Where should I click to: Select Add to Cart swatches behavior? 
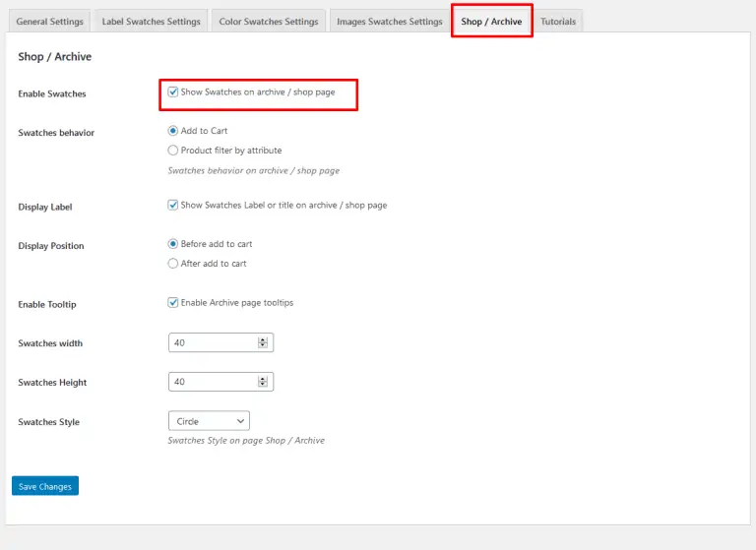(x=172, y=131)
